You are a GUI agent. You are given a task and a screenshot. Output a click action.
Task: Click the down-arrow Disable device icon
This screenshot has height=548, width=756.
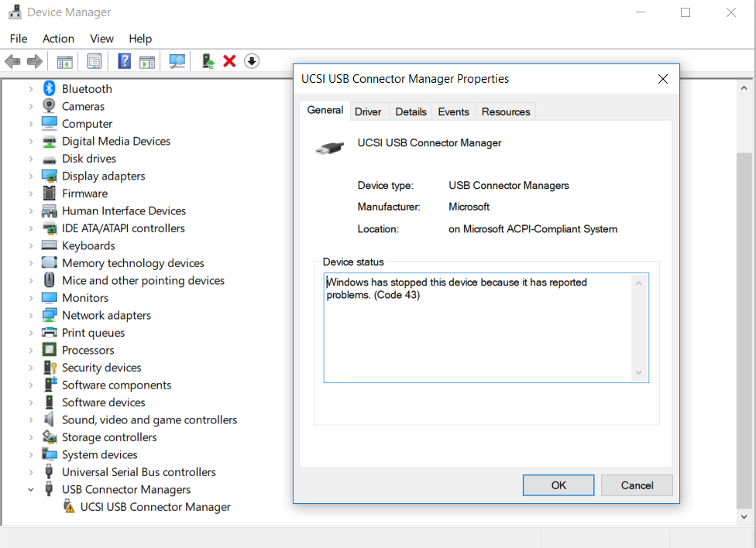tap(252, 61)
